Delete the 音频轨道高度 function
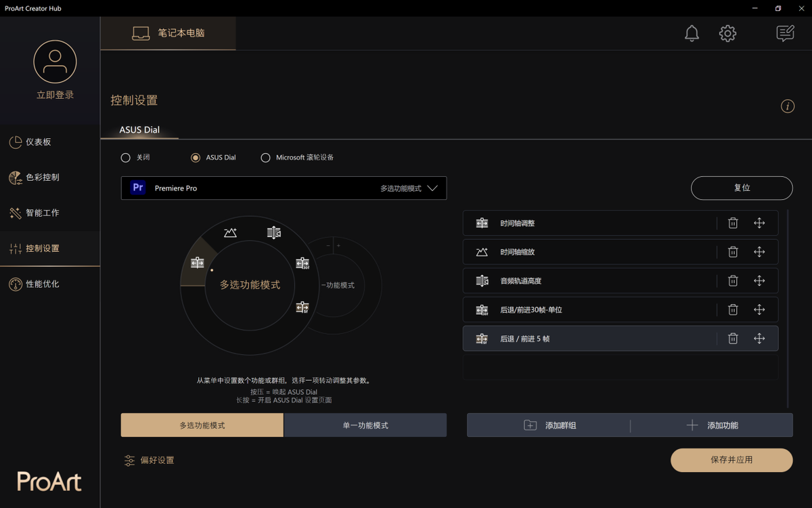812x508 pixels. point(733,280)
